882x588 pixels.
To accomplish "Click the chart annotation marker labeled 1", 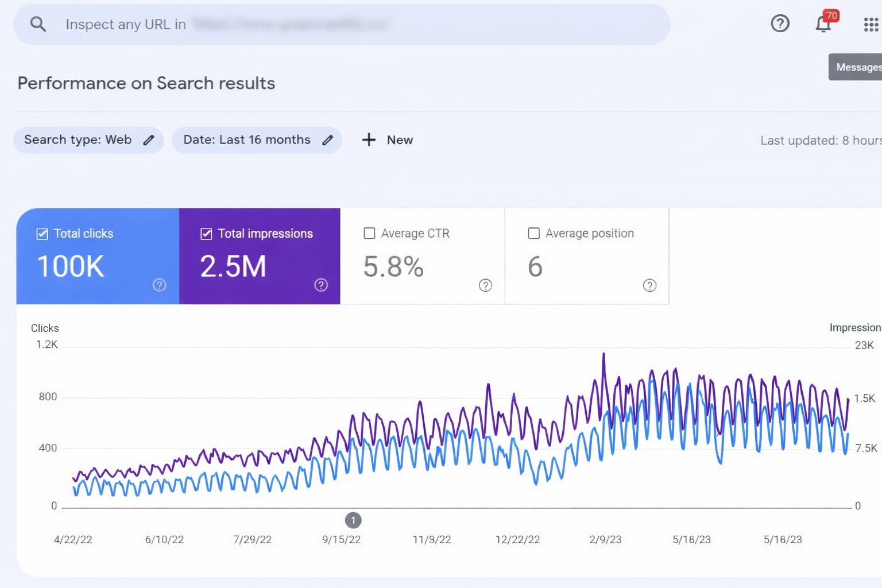I will point(353,520).
